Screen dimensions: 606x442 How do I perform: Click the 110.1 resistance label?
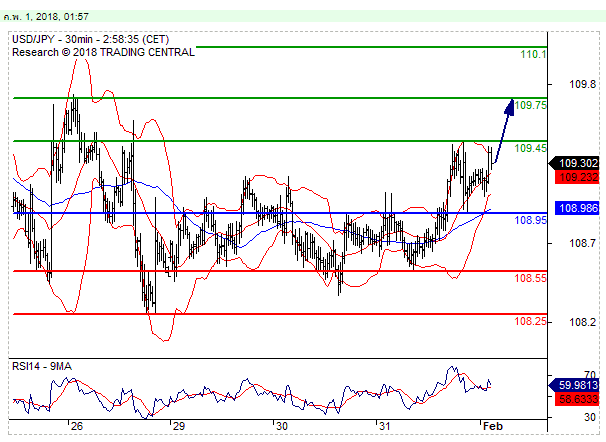click(x=533, y=54)
